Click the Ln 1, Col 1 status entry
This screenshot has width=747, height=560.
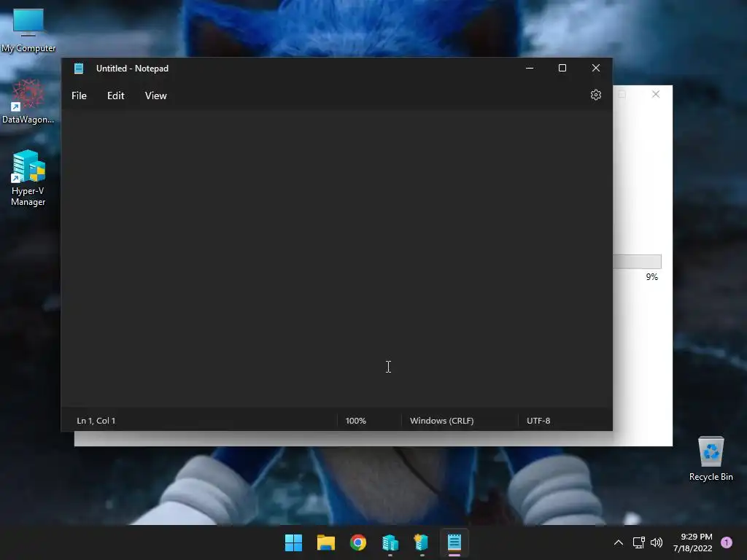pyautogui.click(x=96, y=421)
